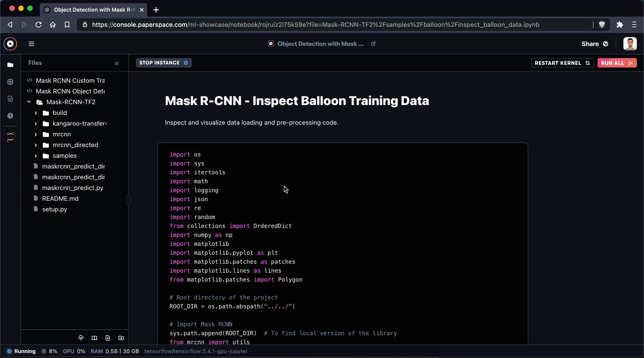Click the new file icon
644x358 pixels.
point(108,338)
